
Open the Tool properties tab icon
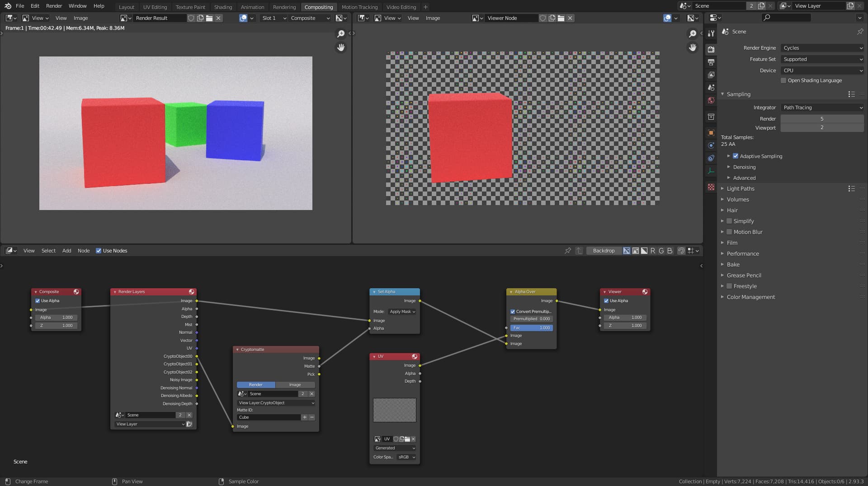pos(711,33)
